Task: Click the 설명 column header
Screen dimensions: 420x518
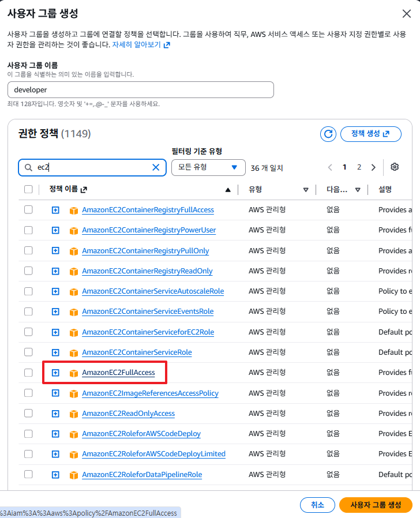Action: [385, 189]
